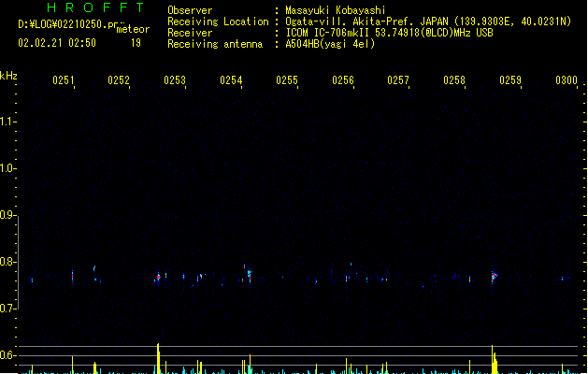Screen dimensions: 588x374
Task: Click the 'meteor' count label
Action: tap(133, 29)
